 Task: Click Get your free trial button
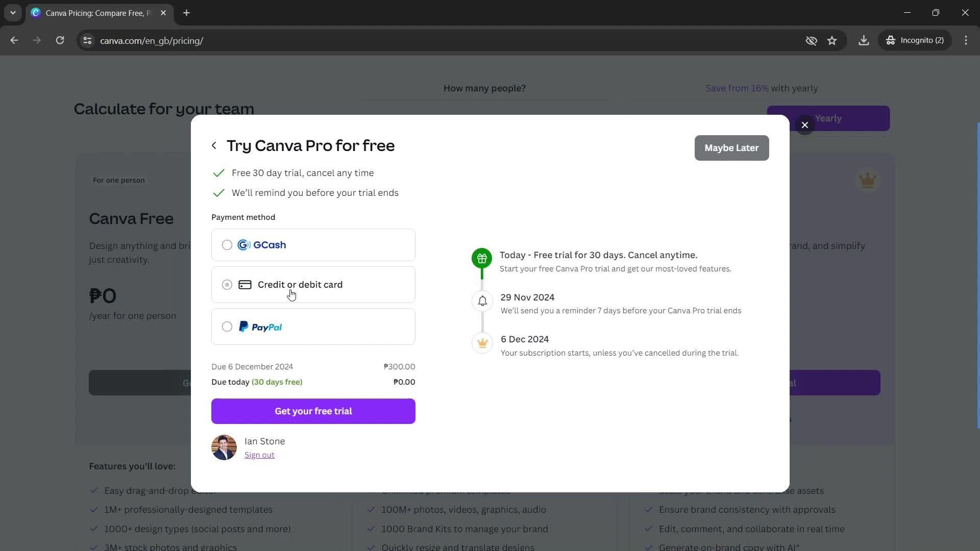coord(313,411)
